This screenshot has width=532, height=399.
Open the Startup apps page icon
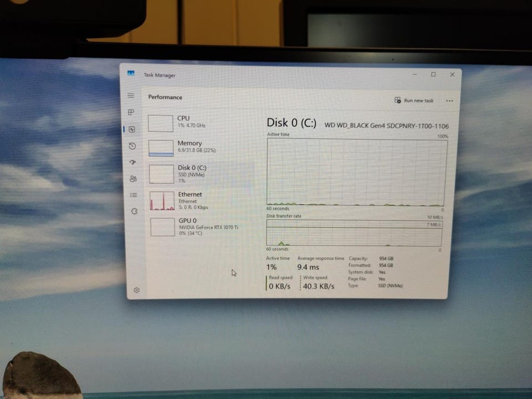pyautogui.click(x=132, y=162)
